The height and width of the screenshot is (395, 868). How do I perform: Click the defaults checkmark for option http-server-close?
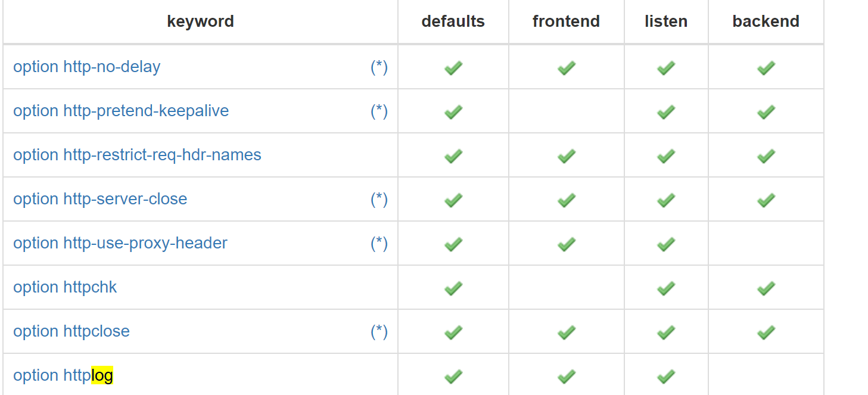453,200
